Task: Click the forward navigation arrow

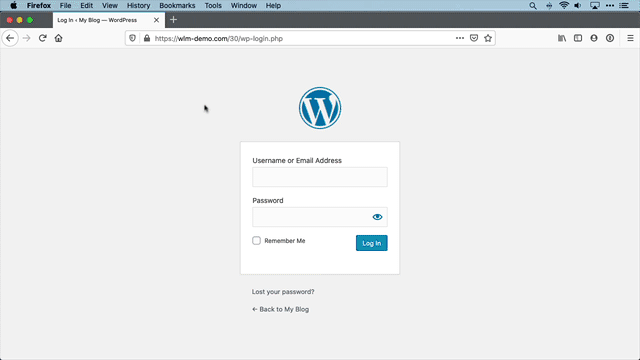Action: [x=27, y=38]
